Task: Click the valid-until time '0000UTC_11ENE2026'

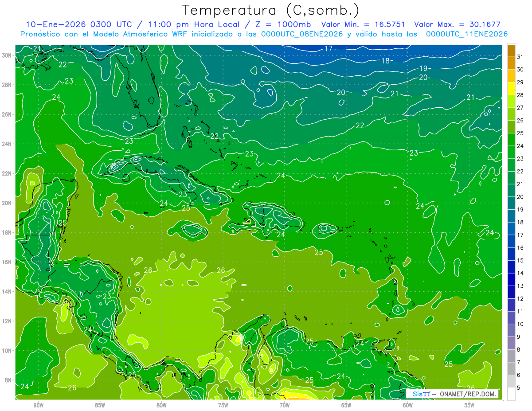Action: [x=466, y=34]
